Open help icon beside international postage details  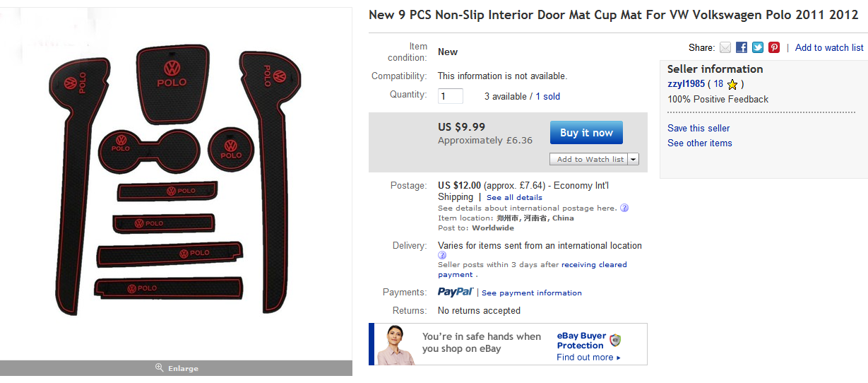(x=624, y=208)
